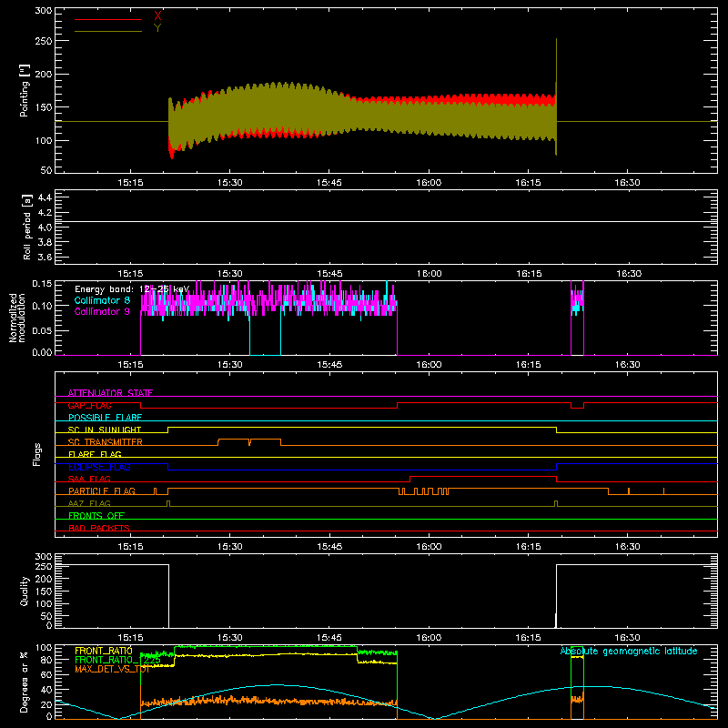Click the green FRONT_RATIO_1225 legend entry
This screenshot has width=728, height=728.
coord(118,660)
